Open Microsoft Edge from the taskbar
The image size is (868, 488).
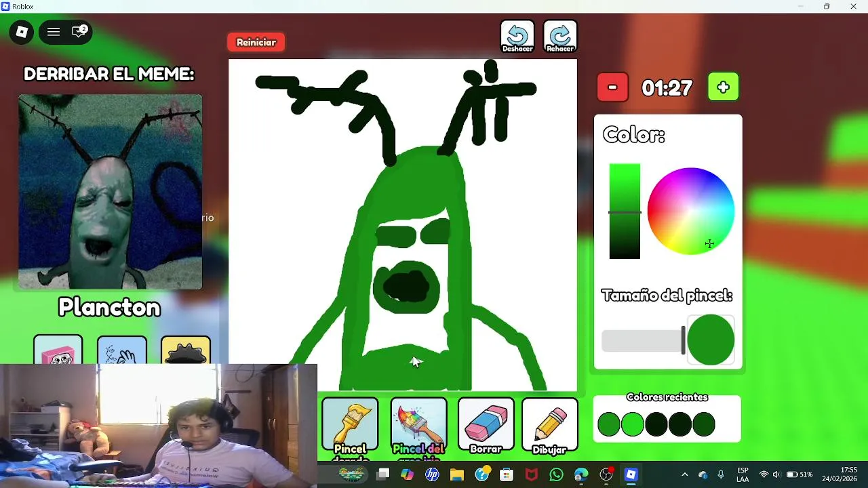[x=581, y=474]
